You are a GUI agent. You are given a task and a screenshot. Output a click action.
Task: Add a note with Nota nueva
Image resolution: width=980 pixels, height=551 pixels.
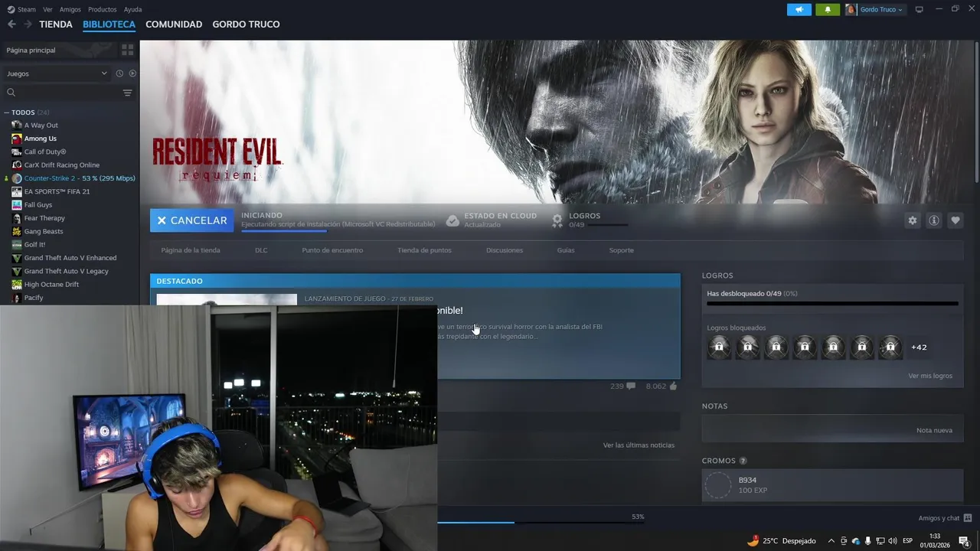(934, 430)
